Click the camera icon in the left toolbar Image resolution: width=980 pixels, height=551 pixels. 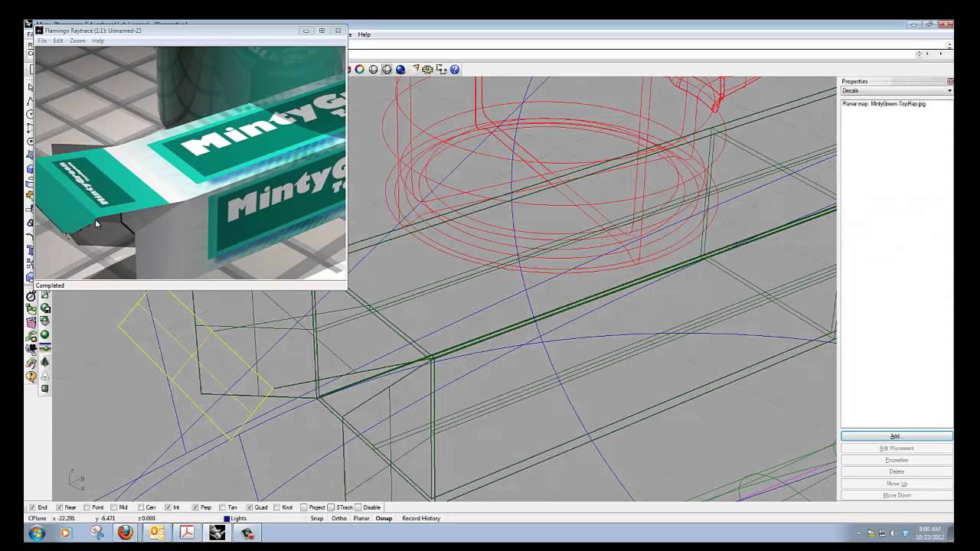point(31,348)
